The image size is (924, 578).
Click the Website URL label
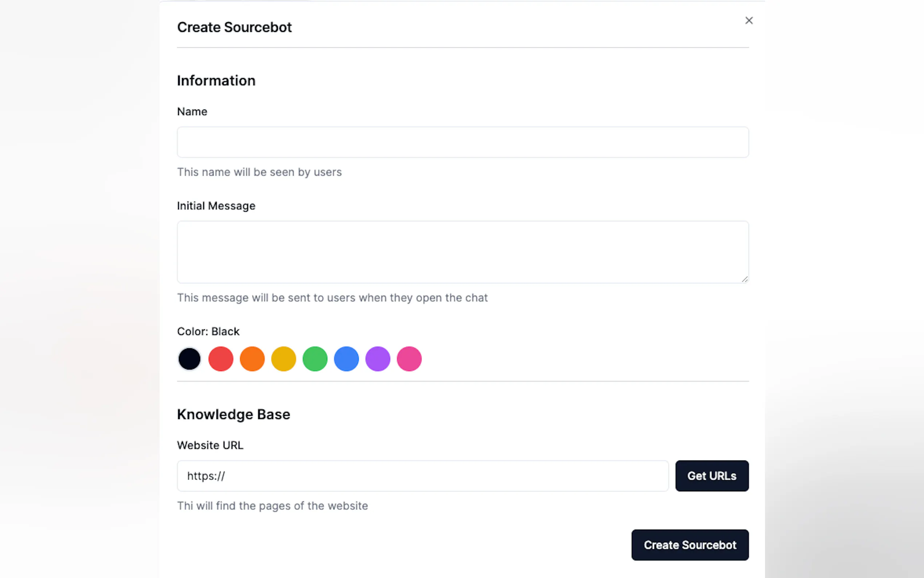pyautogui.click(x=210, y=446)
